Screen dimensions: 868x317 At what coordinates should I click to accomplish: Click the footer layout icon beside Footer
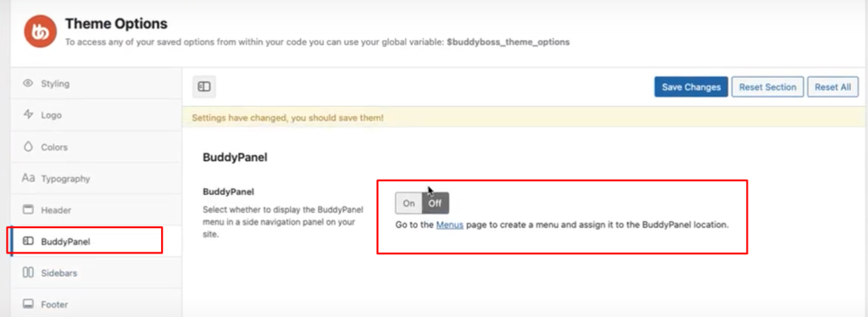28,304
